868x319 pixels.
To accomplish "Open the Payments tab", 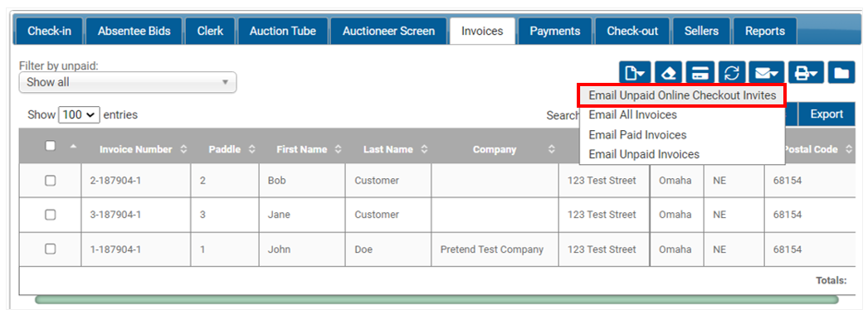I will pyautogui.click(x=554, y=31).
